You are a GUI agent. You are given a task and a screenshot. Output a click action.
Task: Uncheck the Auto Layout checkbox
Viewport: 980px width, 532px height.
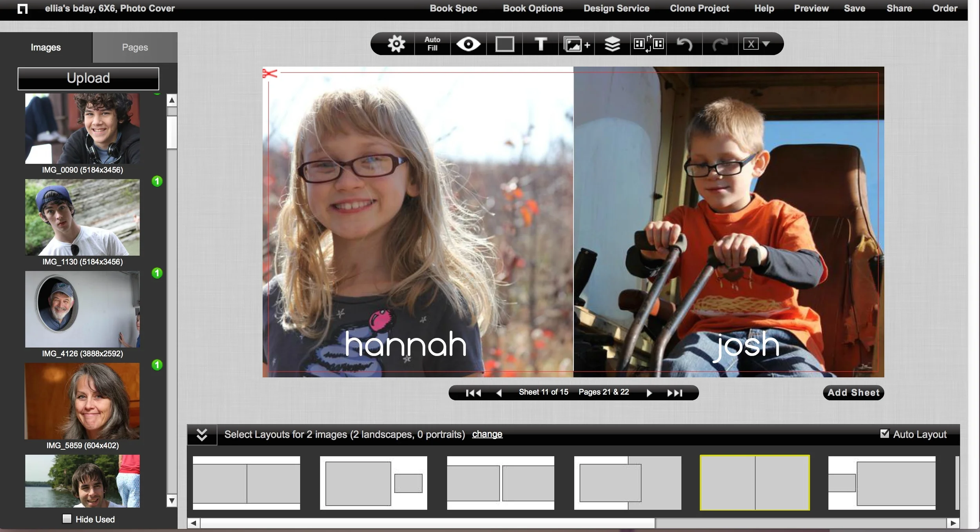tap(884, 434)
